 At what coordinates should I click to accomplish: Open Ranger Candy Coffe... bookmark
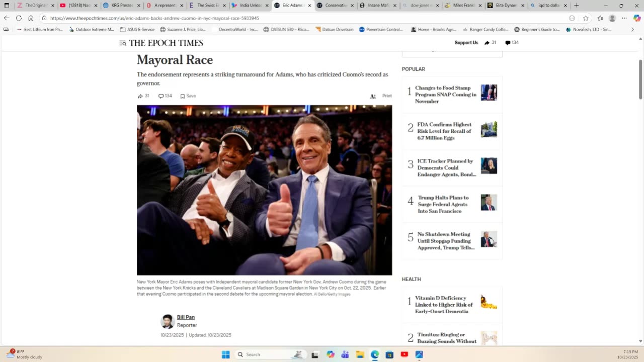485,30
